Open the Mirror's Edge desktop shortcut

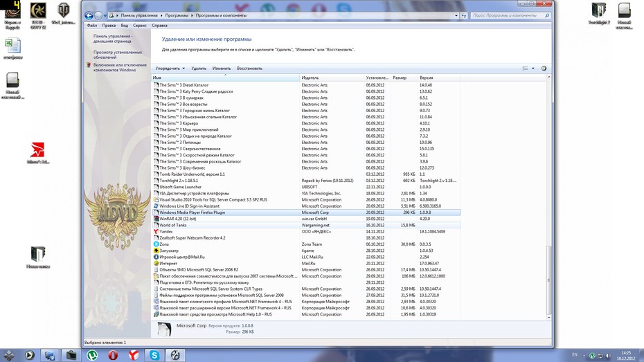38,153
